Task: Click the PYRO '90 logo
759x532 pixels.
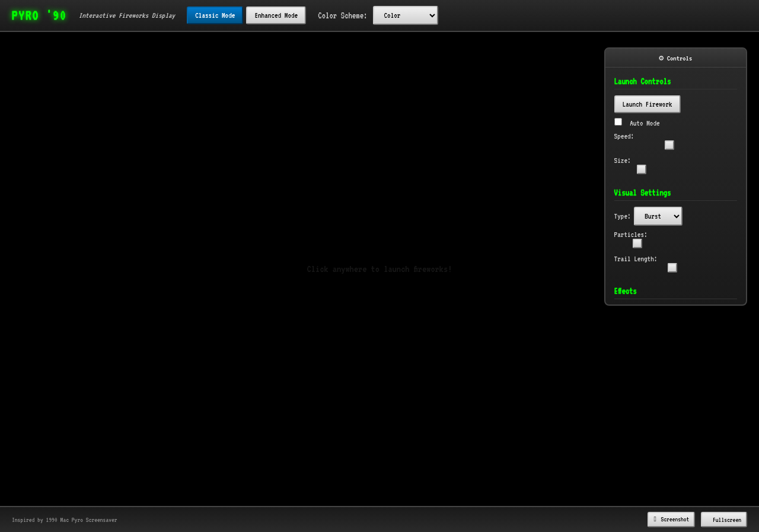Action: tap(39, 15)
